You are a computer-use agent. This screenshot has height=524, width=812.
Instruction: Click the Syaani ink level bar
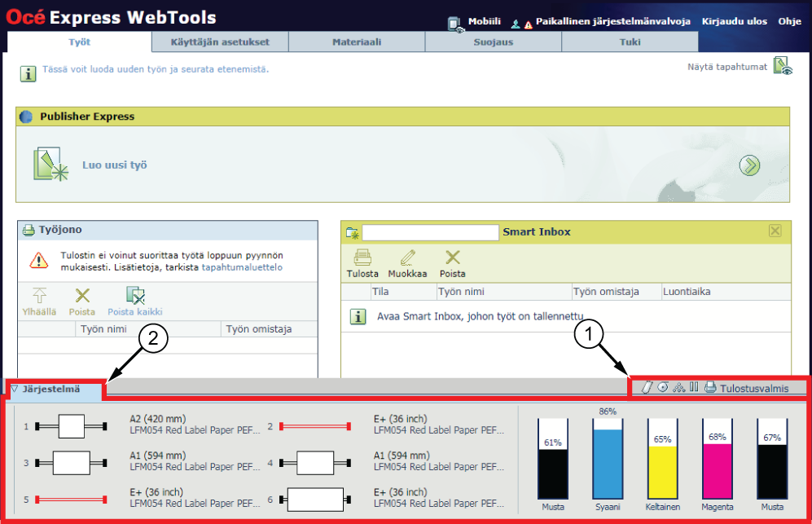click(608, 459)
